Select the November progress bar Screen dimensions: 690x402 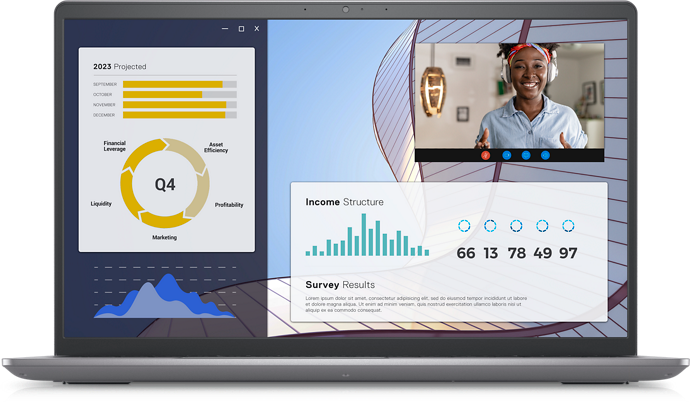point(180,105)
